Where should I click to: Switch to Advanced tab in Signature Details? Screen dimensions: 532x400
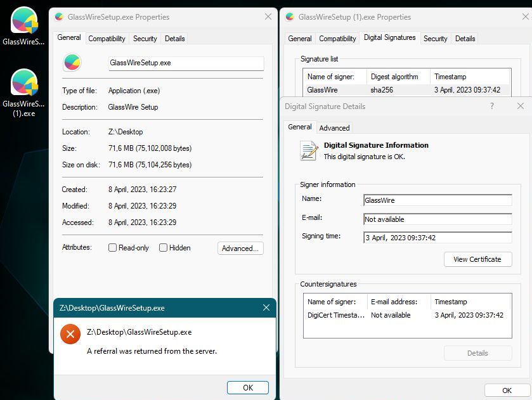point(334,128)
